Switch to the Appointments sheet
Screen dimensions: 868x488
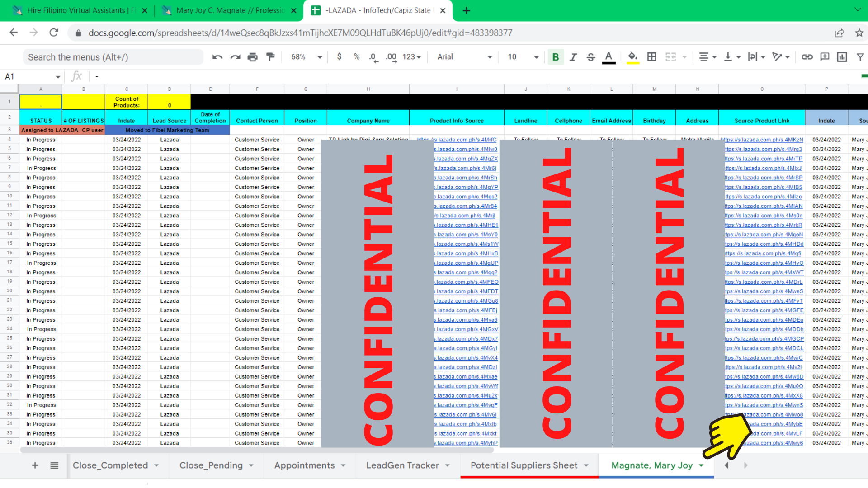(x=304, y=465)
